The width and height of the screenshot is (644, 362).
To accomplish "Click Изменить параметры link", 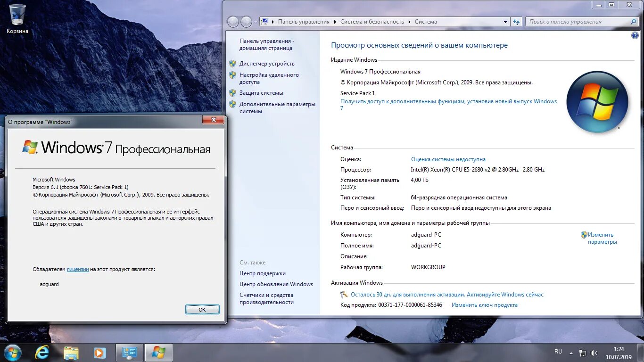I will (x=602, y=238).
